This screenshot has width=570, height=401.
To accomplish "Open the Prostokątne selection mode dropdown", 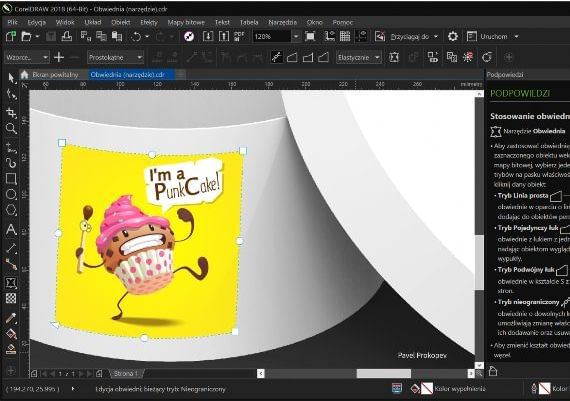I will (116, 57).
